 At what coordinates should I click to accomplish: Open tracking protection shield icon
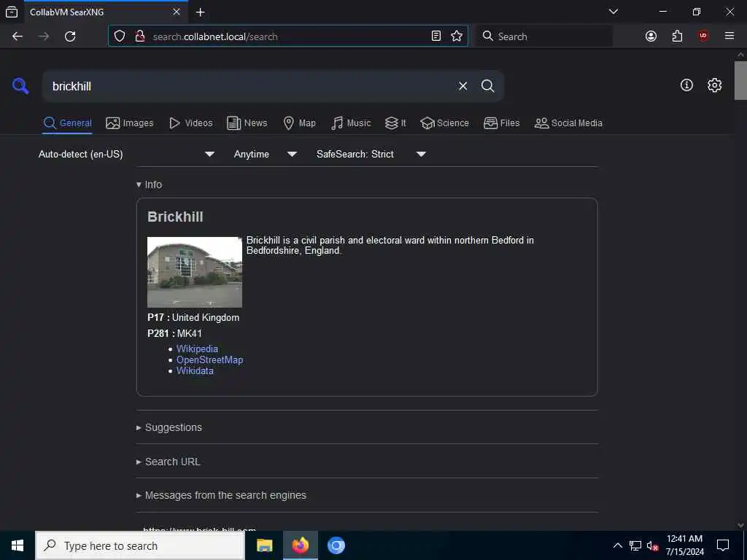coord(120,36)
